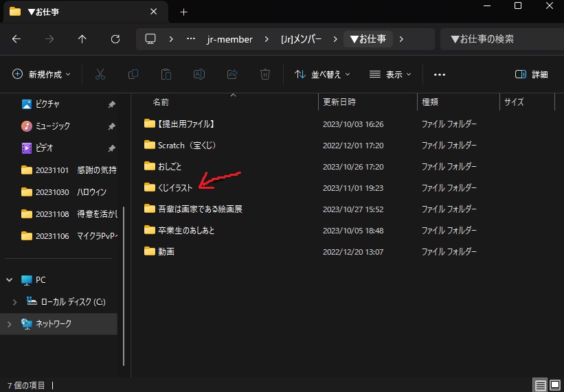
Task: Click the Share icon in toolbar
Action: click(232, 74)
